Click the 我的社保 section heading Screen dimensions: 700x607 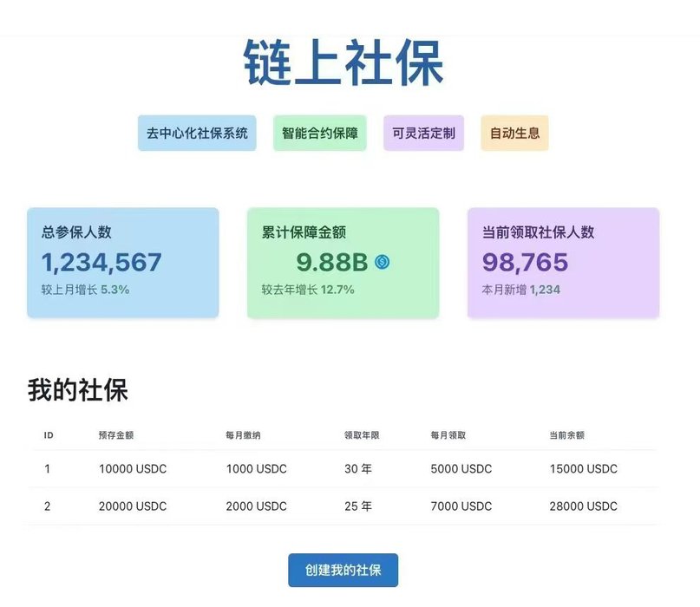click(77, 390)
